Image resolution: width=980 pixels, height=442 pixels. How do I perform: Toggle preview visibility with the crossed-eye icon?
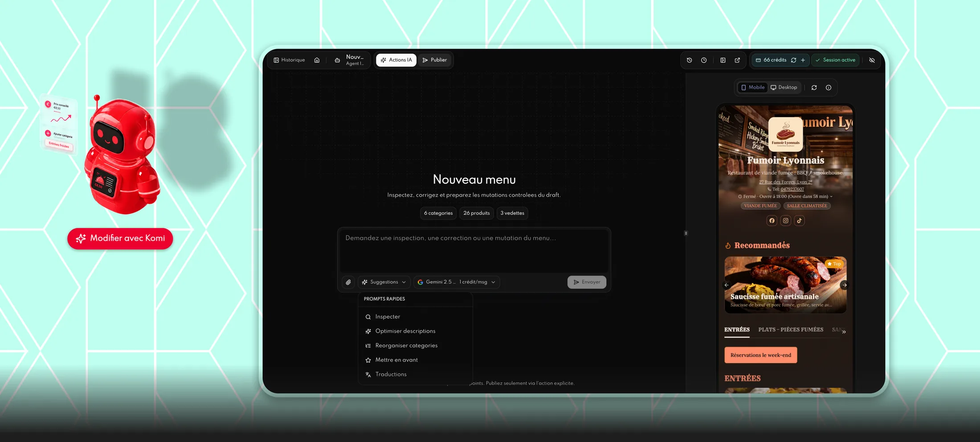tap(872, 60)
